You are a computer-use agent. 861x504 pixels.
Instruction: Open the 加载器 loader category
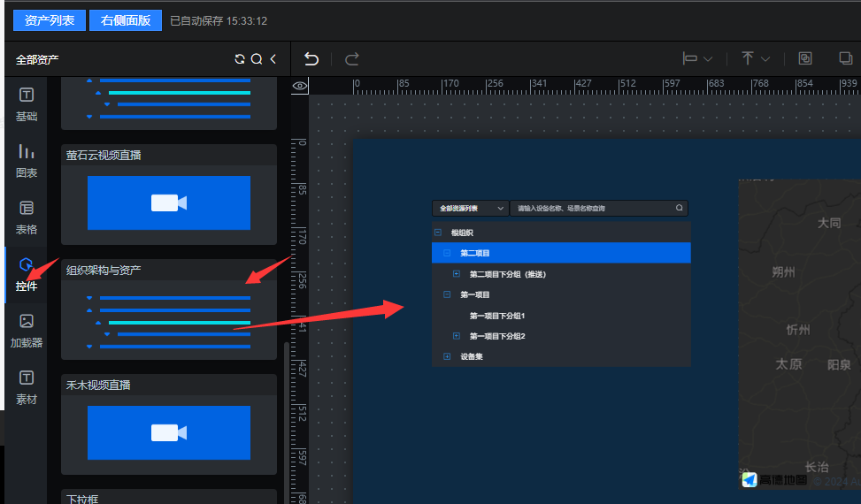click(27, 330)
